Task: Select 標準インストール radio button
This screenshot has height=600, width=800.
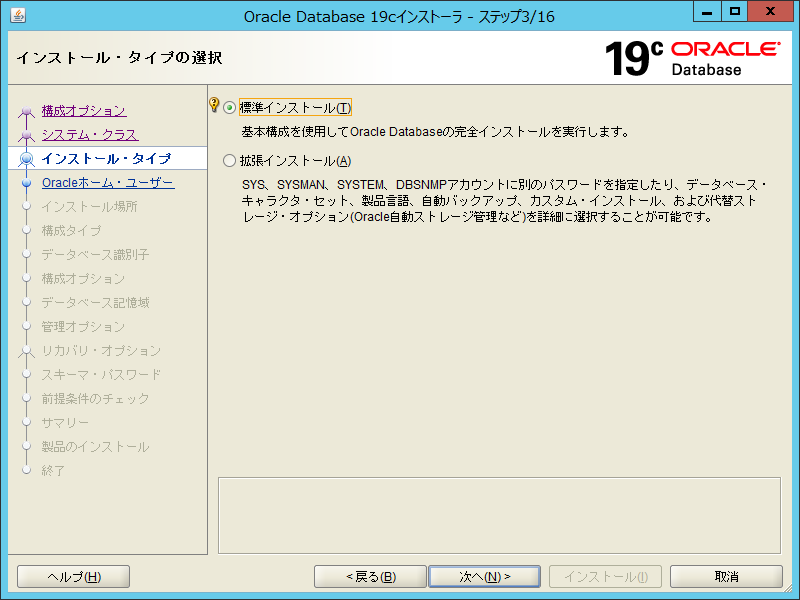Action: click(230, 108)
